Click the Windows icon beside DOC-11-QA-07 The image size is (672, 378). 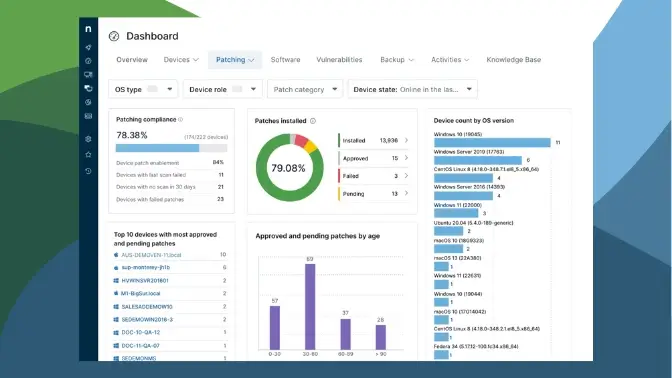tap(116, 345)
